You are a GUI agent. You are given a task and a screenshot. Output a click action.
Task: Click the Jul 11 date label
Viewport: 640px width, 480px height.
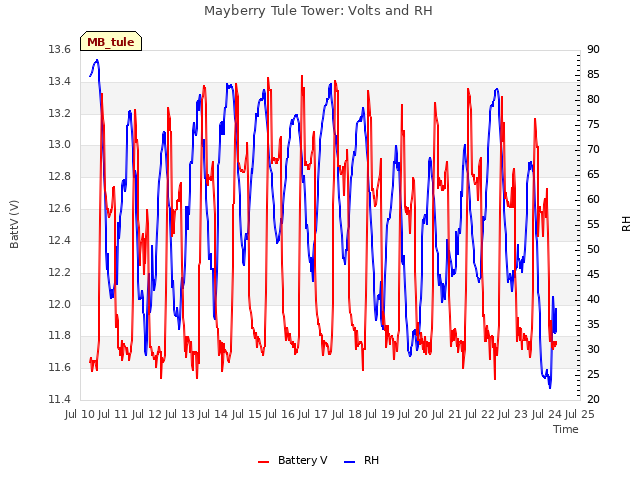click(113, 415)
